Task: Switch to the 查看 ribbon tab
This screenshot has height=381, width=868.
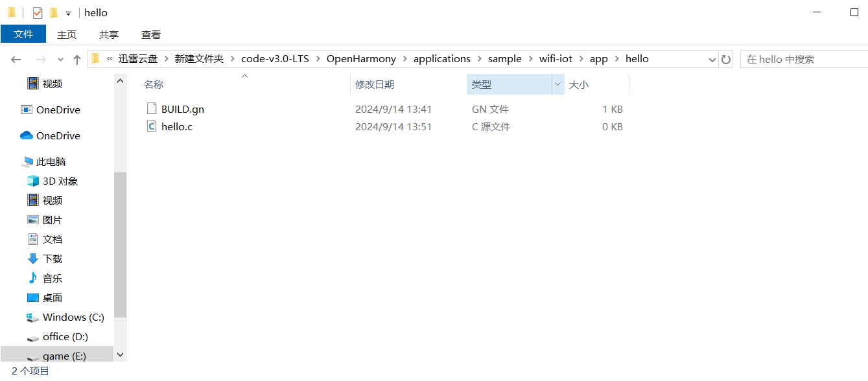Action: (x=151, y=34)
